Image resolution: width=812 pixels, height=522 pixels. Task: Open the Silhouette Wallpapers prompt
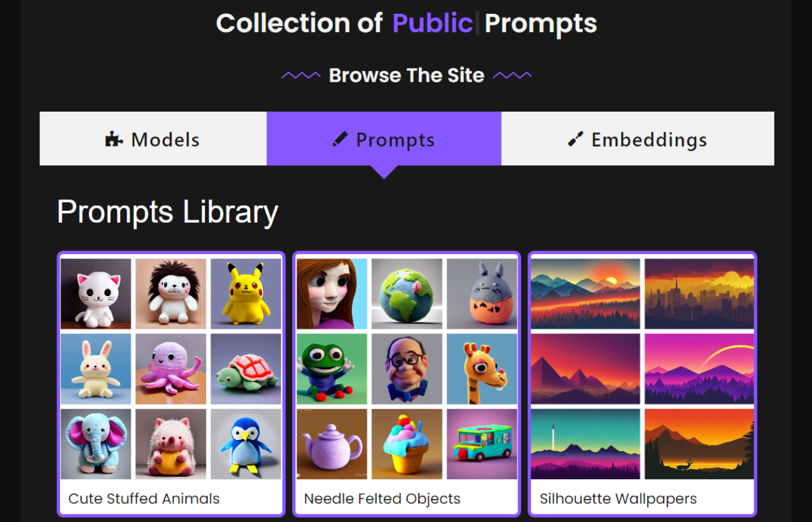(x=643, y=384)
